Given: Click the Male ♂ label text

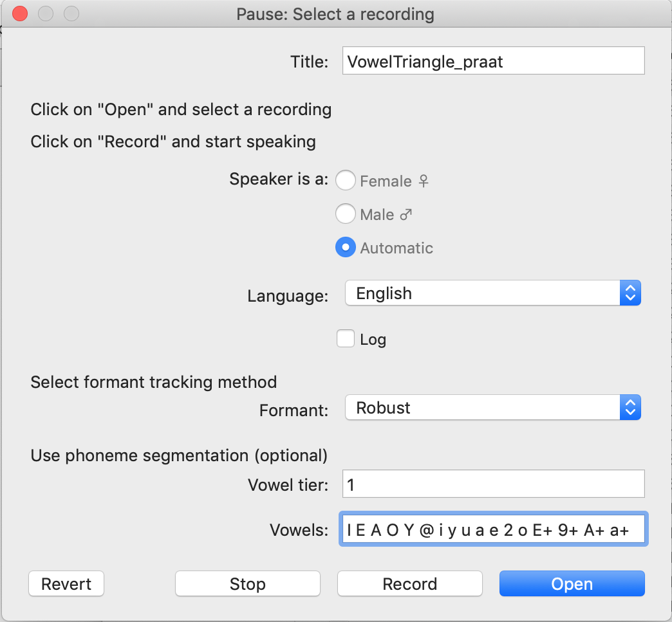Looking at the screenshot, I should (386, 215).
